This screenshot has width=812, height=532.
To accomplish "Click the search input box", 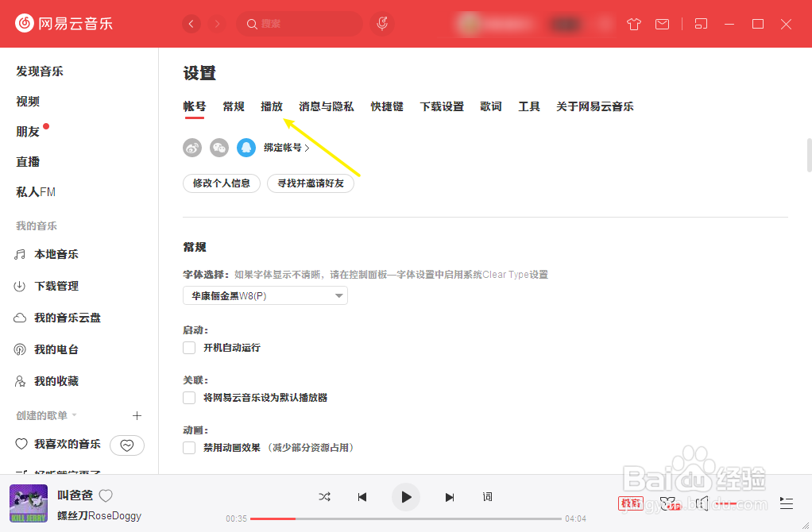I will pos(300,24).
